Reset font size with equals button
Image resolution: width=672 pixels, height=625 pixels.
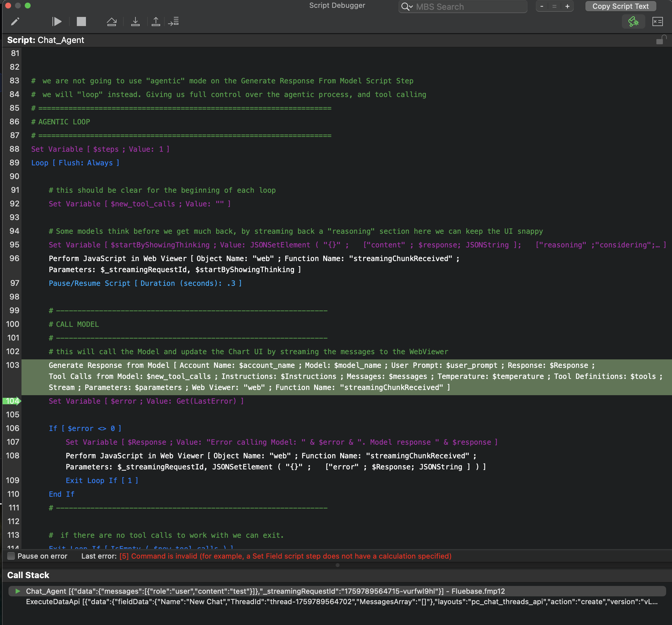pos(554,7)
